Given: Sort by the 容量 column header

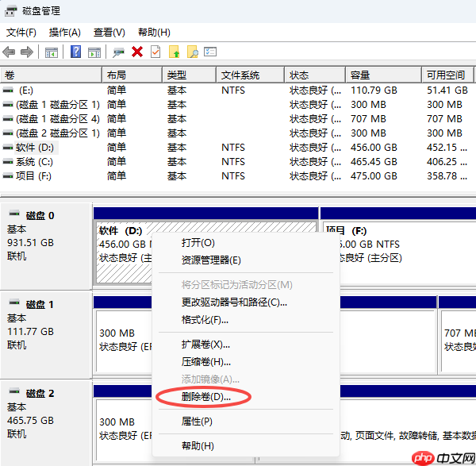Looking at the screenshot, I should (x=383, y=75).
